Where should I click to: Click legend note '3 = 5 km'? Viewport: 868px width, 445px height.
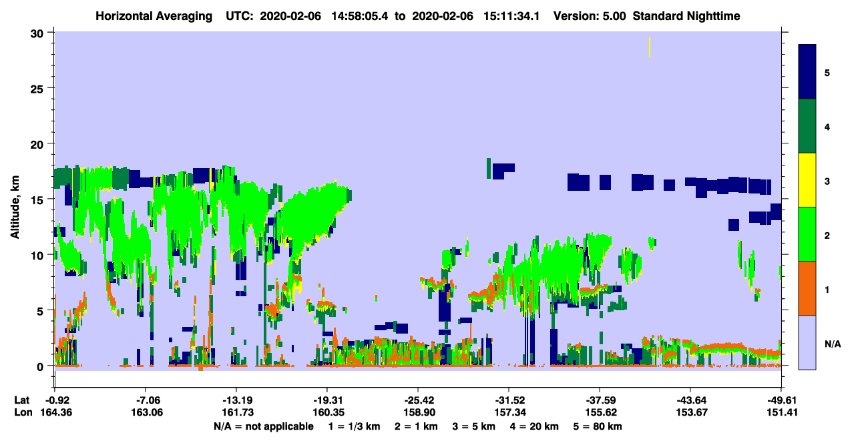coord(475,426)
